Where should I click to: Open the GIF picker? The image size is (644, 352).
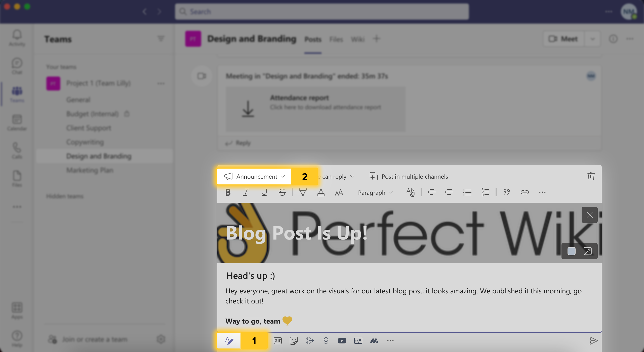278,340
